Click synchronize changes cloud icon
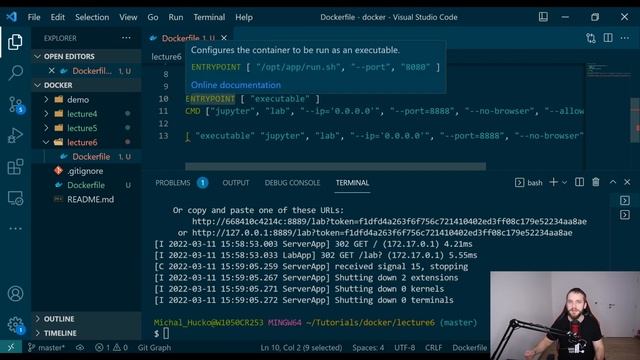The width and height of the screenshot is (640, 360). (x=80, y=347)
